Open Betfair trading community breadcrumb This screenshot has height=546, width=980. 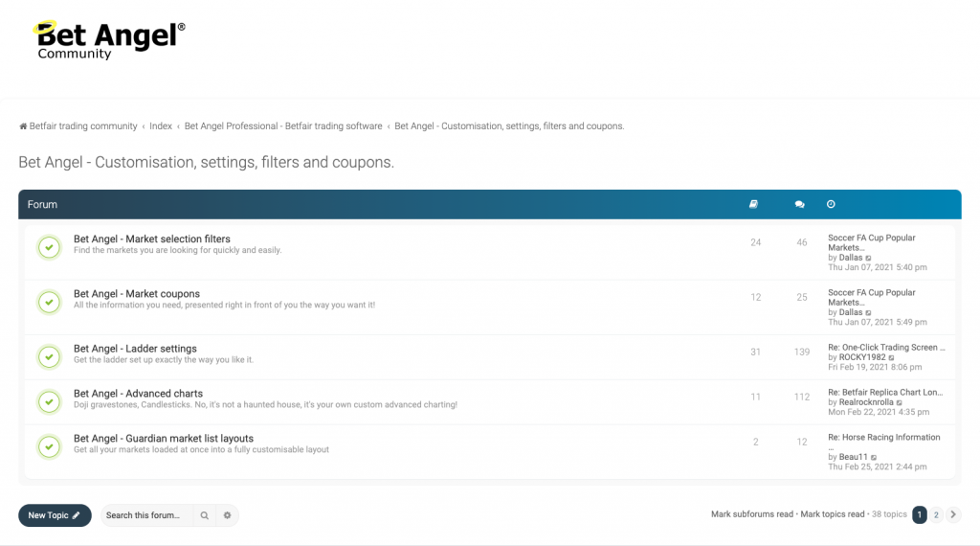83,126
